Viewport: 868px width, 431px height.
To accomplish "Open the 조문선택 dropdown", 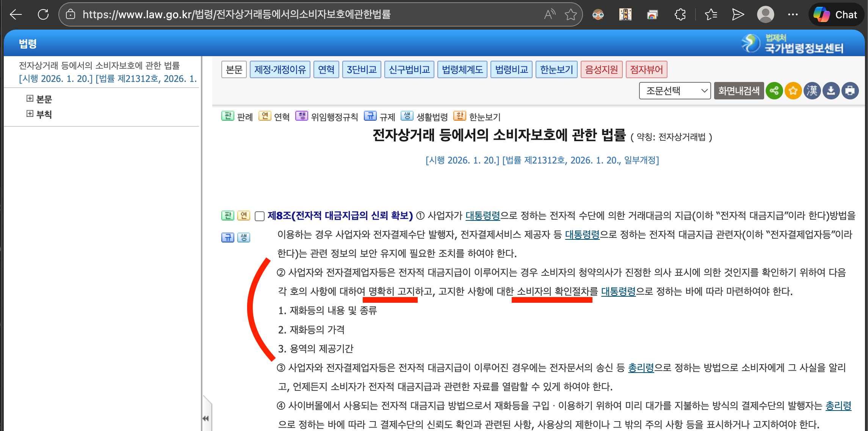I will [674, 91].
